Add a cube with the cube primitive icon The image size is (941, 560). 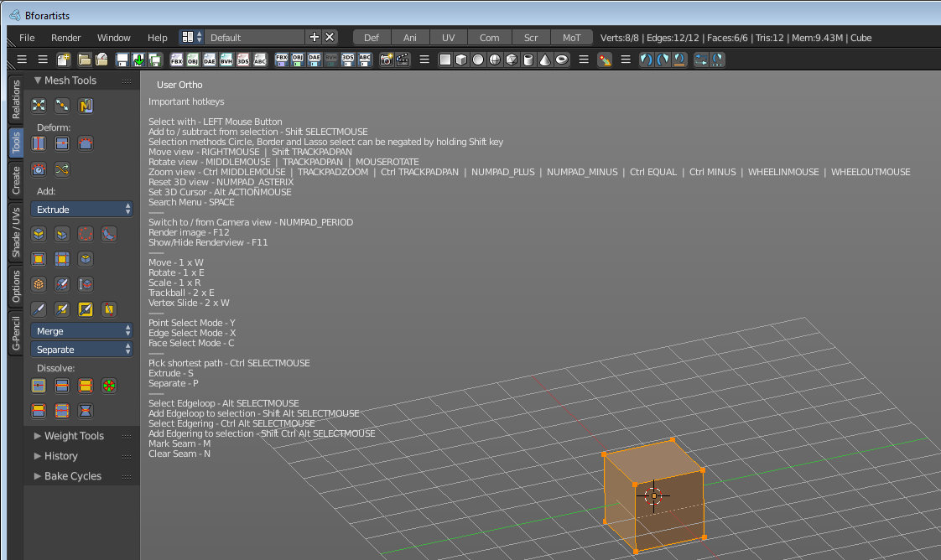pos(461,60)
